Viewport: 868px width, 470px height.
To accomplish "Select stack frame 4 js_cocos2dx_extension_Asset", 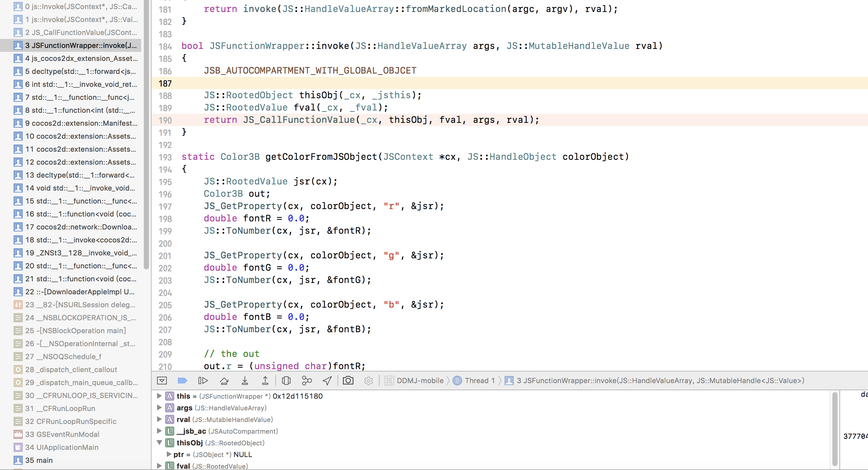I will 81,58.
